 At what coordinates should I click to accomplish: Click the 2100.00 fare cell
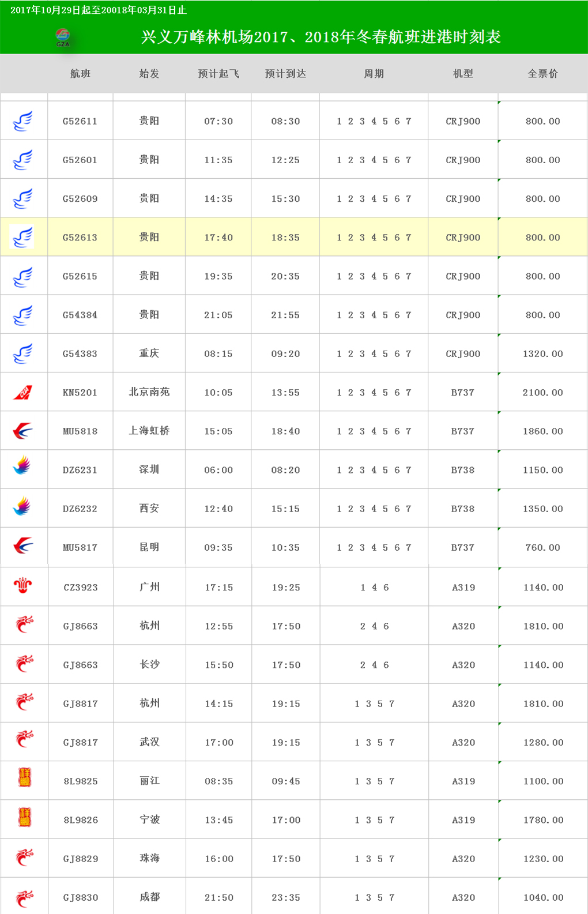[542, 392]
